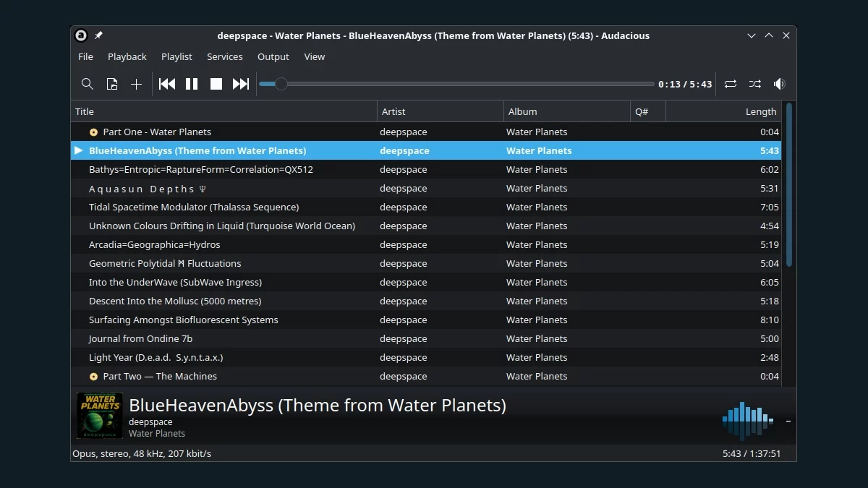Click the disc icon beside Part Two — The Machines
The height and width of the screenshot is (488, 868).
point(93,377)
